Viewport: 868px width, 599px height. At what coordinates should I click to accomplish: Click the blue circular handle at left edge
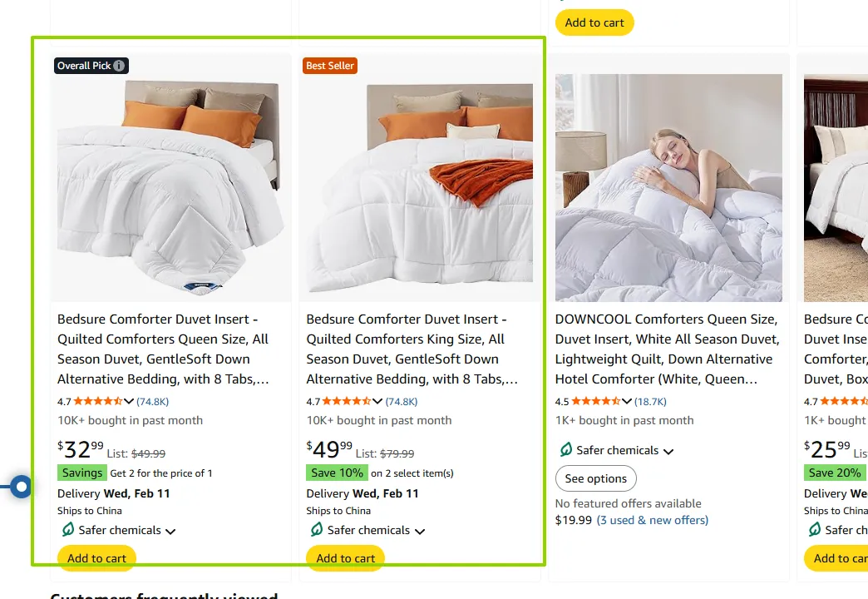click(x=22, y=487)
